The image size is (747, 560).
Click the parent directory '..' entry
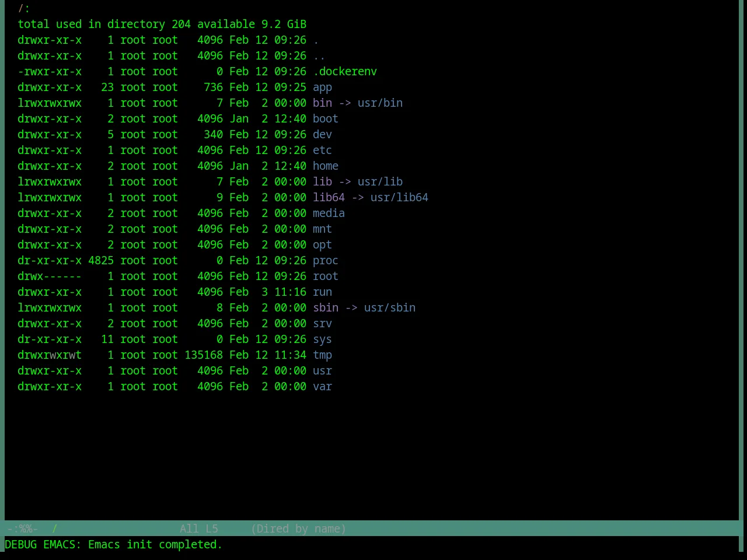(319, 56)
